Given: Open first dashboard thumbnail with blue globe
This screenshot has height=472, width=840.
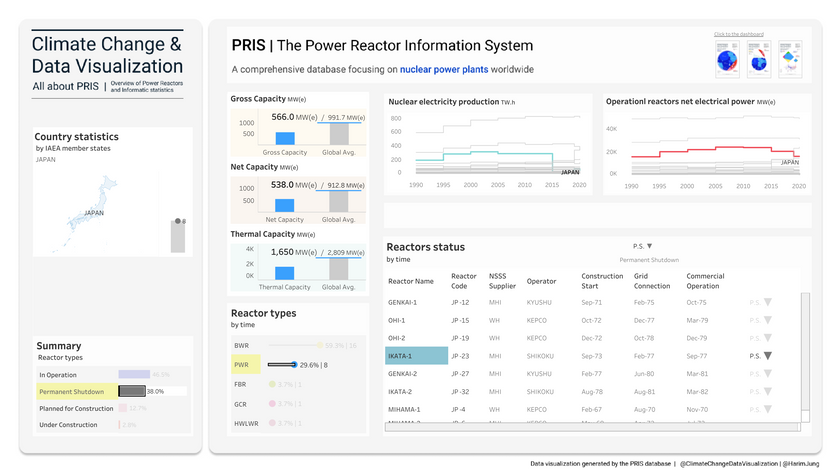Looking at the screenshot, I should 728,59.
